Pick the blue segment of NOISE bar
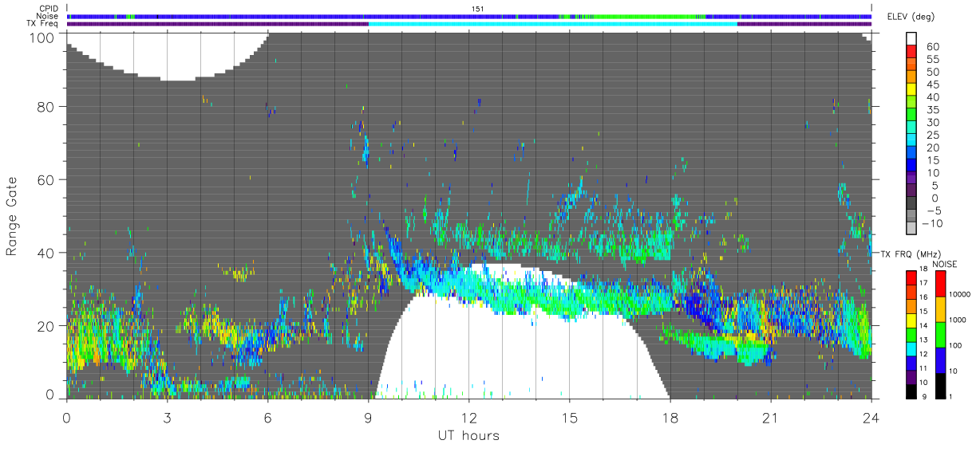980x452 pixels. 940,360
